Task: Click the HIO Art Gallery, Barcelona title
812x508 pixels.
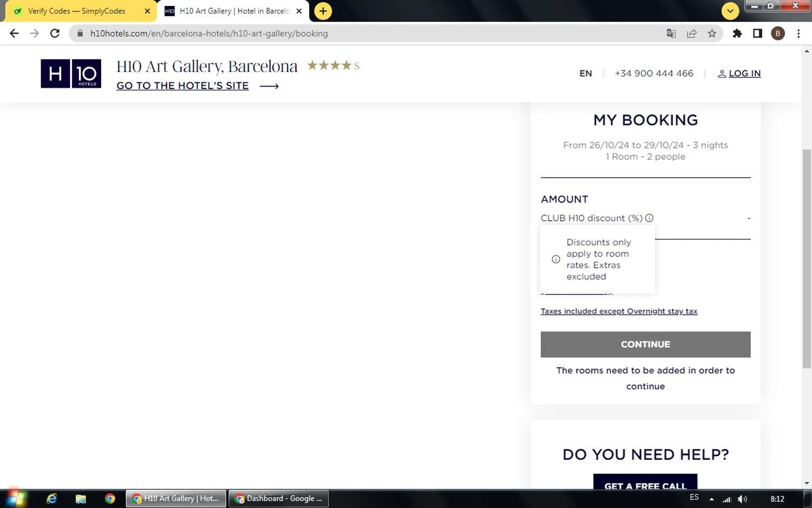Action: (x=207, y=66)
